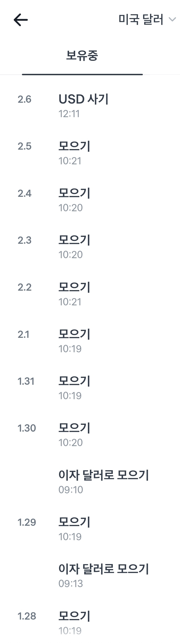180x644 pixels.
Task: Expand currency list via chevron arrow
Action: (173, 19)
